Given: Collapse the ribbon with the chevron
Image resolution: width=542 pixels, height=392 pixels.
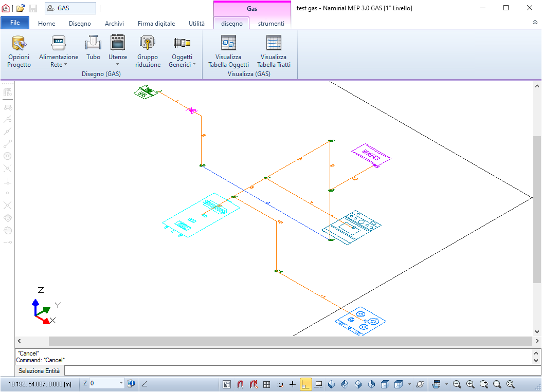Looking at the screenshot, I should click(535, 22).
